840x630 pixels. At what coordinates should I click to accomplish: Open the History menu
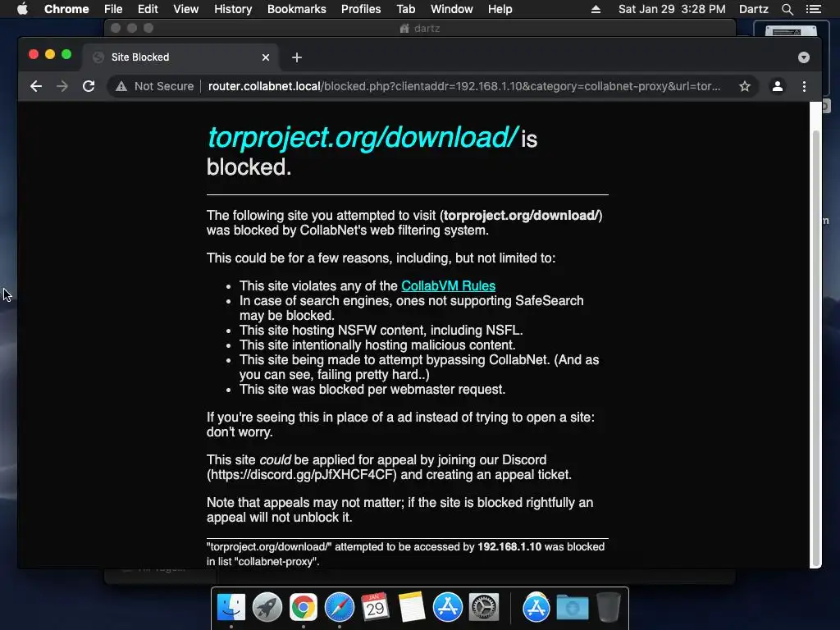tap(233, 9)
